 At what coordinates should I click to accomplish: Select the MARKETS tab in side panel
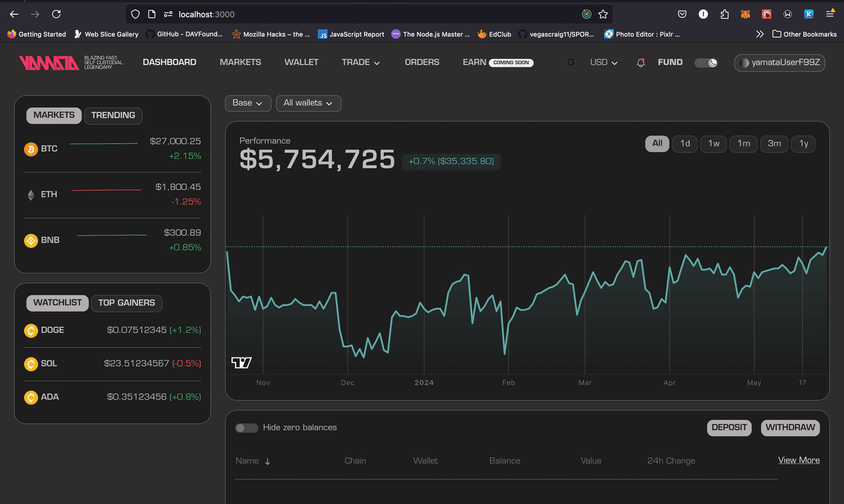tap(54, 115)
